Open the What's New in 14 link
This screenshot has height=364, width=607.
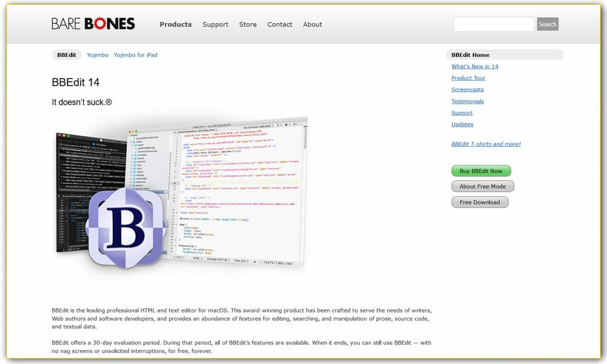474,66
